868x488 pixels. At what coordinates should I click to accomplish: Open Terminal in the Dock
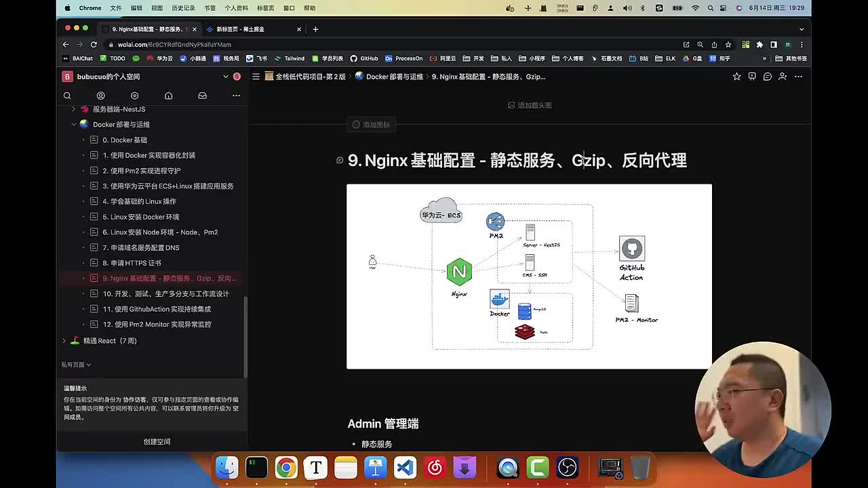pyautogui.click(x=256, y=468)
